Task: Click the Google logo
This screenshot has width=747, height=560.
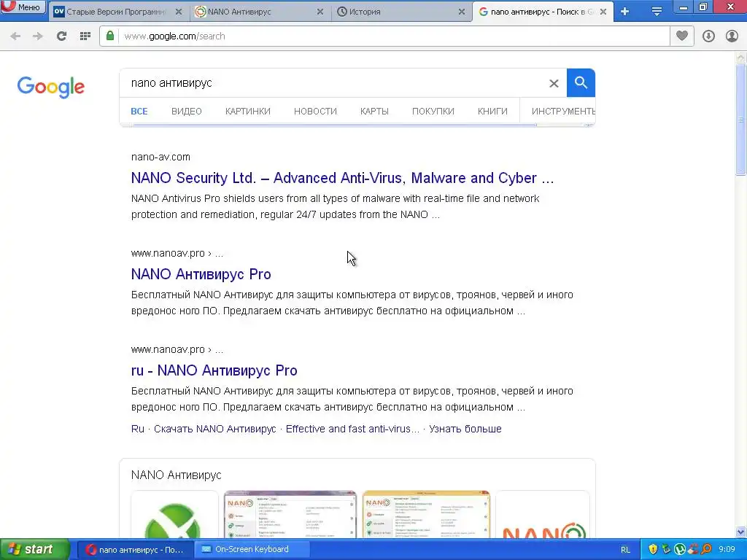Action: click(x=51, y=87)
